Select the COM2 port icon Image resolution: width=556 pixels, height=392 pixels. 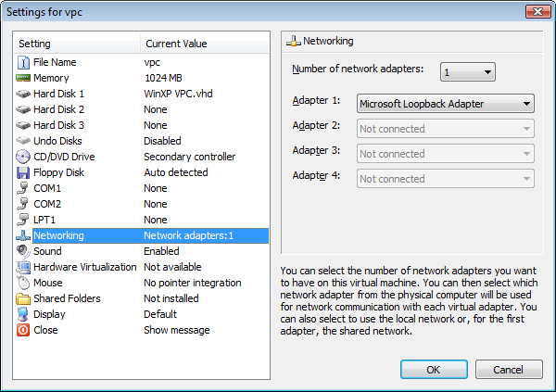pyautogui.click(x=23, y=204)
